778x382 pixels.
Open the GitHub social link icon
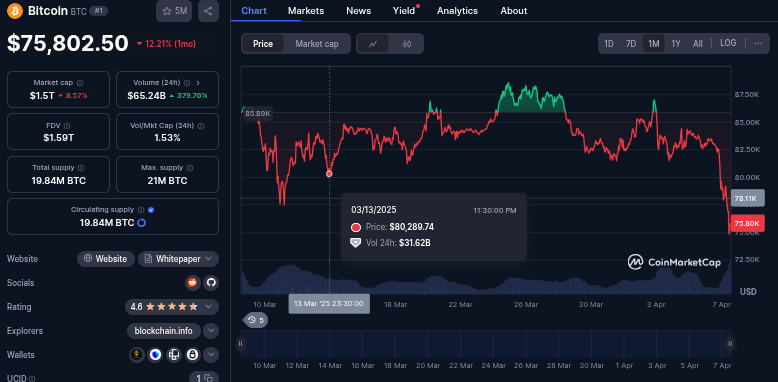pyautogui.click(x=211, y=283)
